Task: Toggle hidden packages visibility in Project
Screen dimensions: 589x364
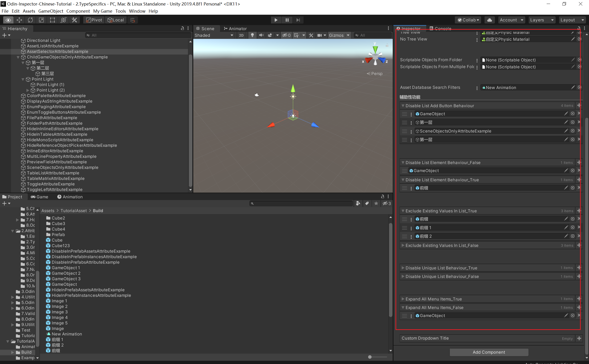Action: 387,203
